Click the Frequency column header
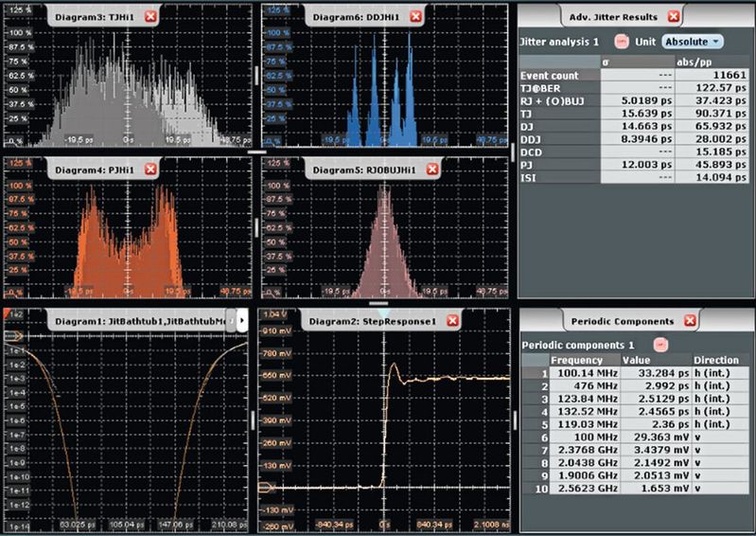Image resolution: width=756 pixels, height=536 pixels. point(585,360)
